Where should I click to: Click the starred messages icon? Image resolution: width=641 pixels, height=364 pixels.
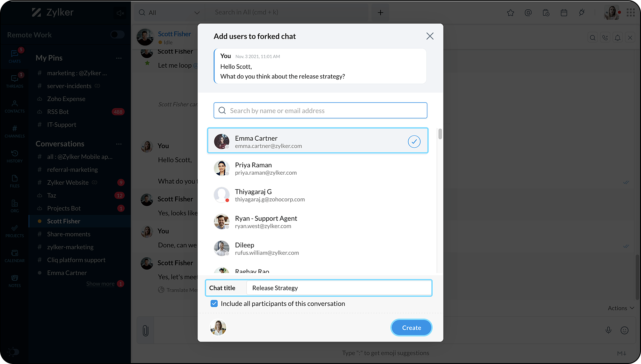pos(511,13)
